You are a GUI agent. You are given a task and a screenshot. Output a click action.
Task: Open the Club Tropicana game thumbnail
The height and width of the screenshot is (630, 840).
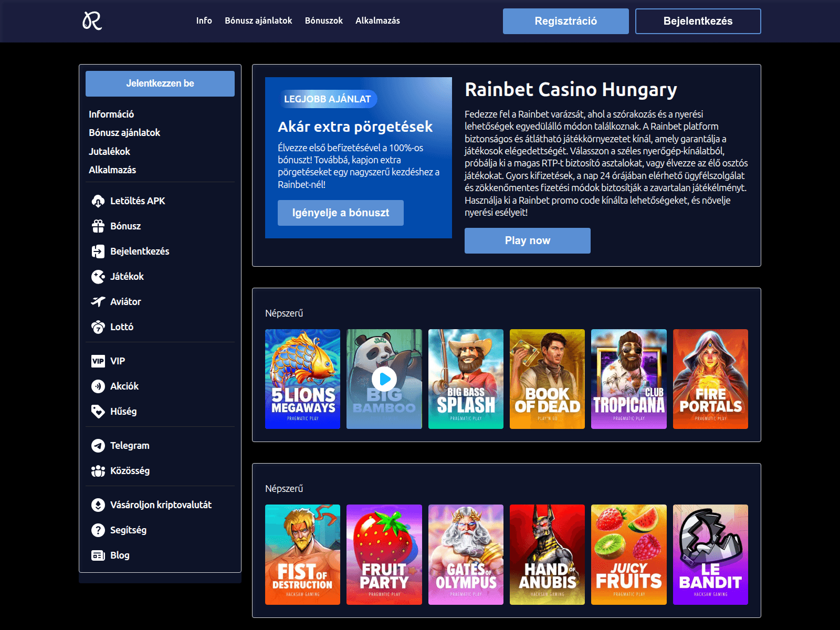pyautogui.click(x=629, y=379)
